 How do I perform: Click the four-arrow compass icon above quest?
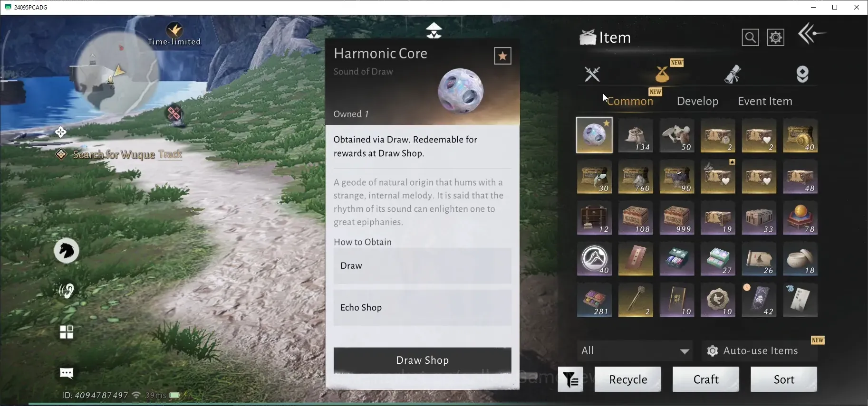tap(61, 132)
